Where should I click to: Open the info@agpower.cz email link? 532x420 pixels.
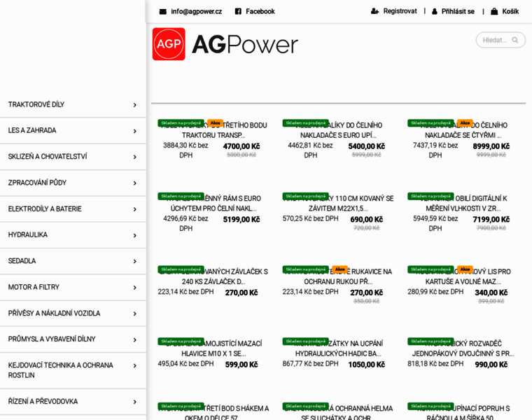(x=196, y=12)
